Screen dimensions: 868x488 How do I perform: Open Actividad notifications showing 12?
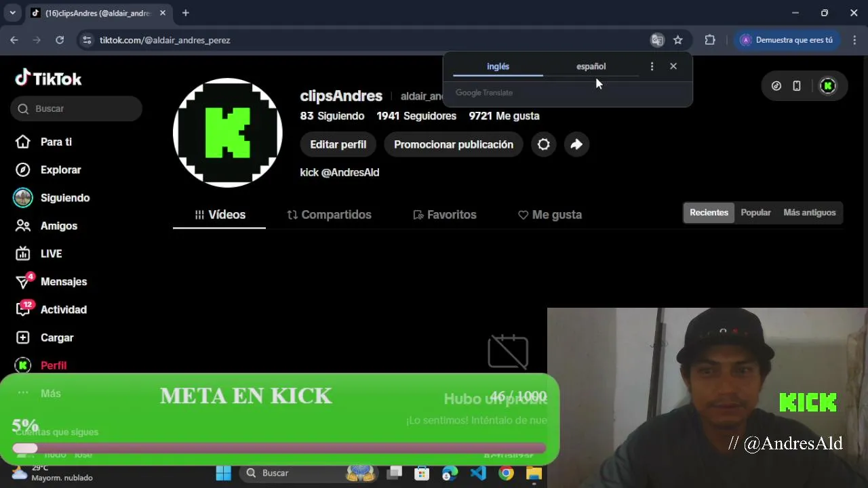(52, 310)
